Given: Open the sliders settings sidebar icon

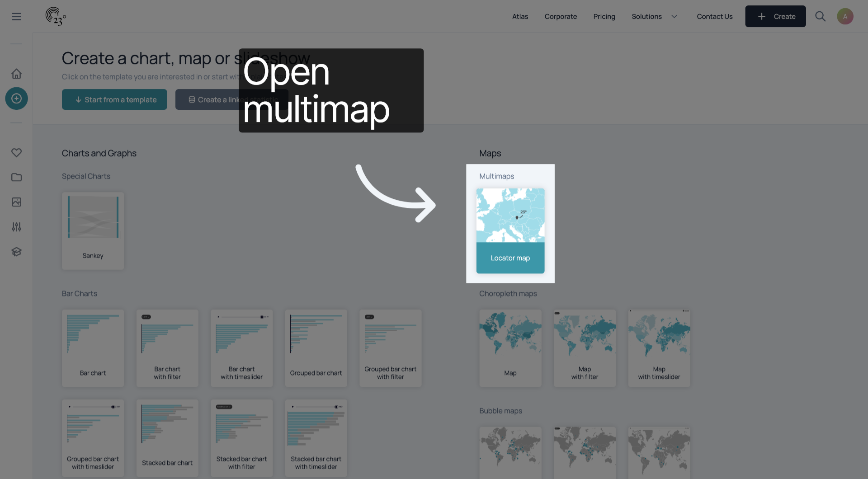Looking at the screenshot, I should (16, 227).
